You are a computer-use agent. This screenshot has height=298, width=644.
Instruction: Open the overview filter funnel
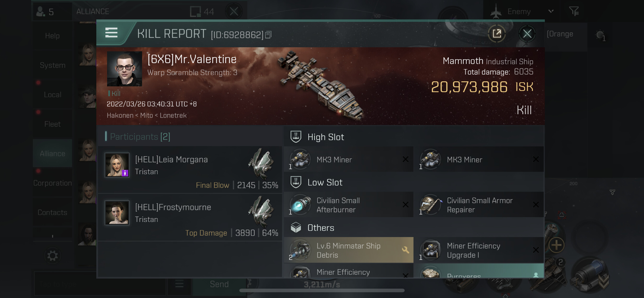[574, 11]
